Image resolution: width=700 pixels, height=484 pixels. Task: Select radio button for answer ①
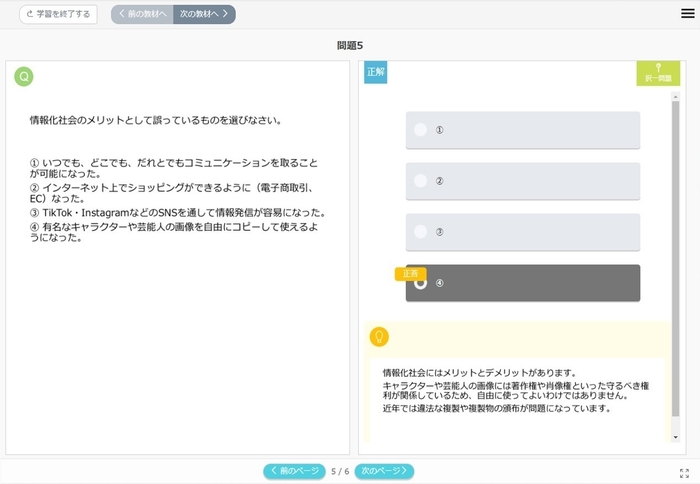click(x=421, y=130)
